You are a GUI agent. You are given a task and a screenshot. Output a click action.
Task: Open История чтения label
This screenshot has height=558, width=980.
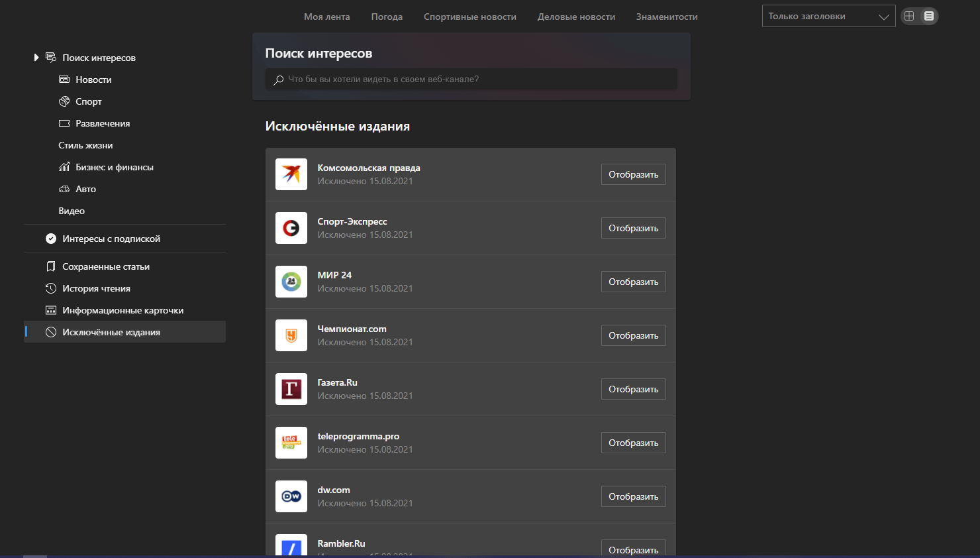pos(96,288)
